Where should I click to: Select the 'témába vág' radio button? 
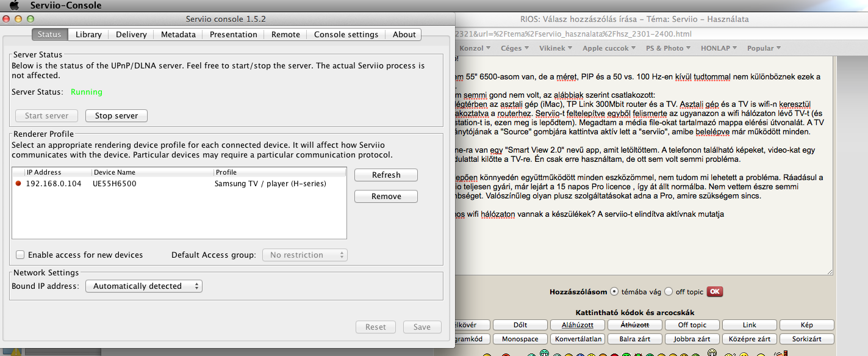[x=614, y=291]
